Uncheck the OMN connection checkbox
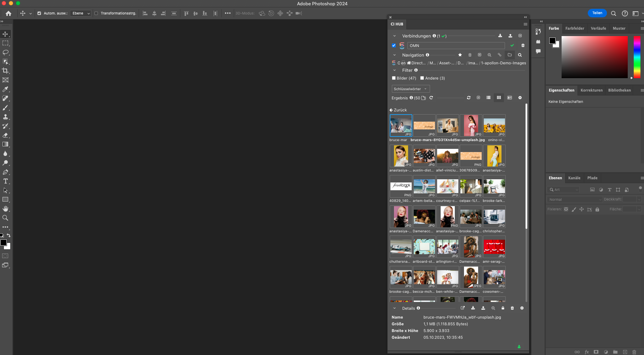The width and height of the screenshot is (644, 355). [393, 45]
